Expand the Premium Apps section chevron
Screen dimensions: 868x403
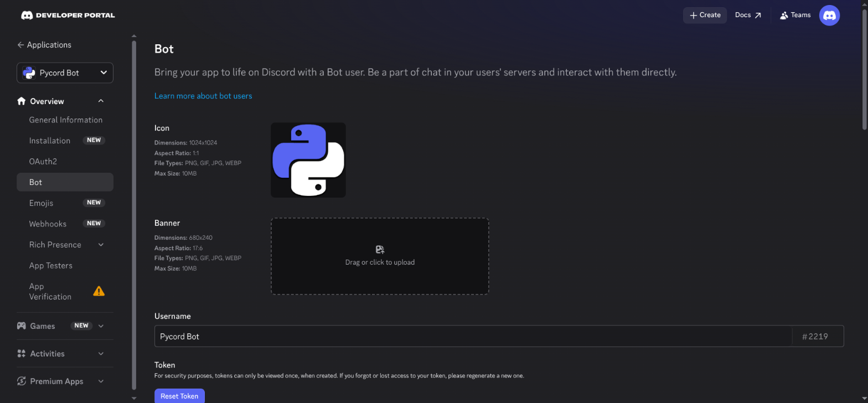(x=101, y=381)
